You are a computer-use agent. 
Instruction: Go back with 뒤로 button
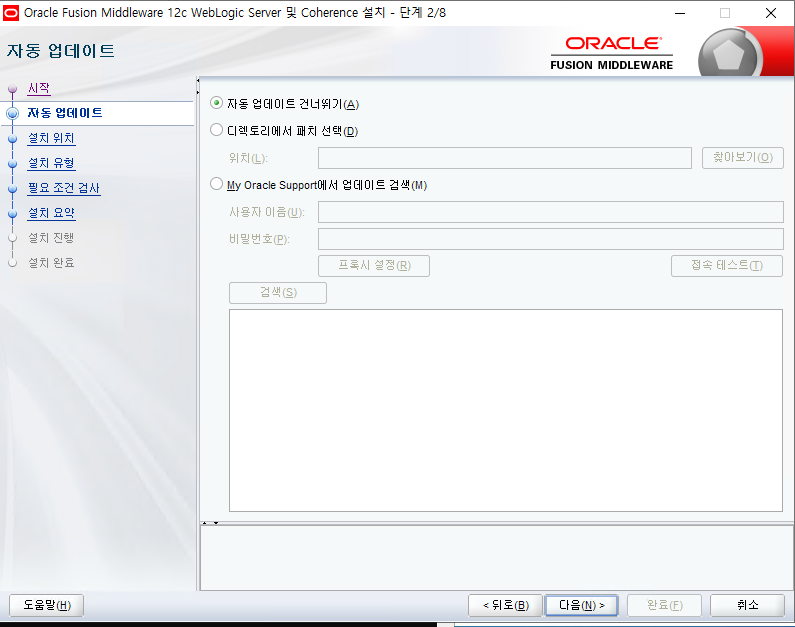point(505,605)
